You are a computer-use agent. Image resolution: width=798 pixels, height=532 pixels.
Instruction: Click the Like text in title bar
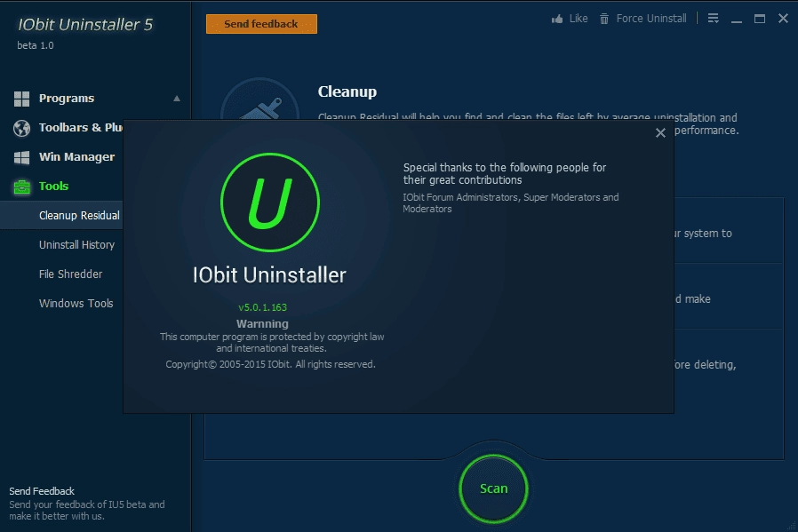pos(579,19)
